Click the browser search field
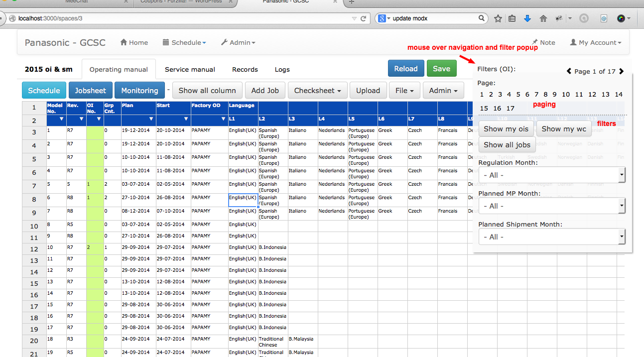This screenshot has width=644, height=357. pos(433,18)
